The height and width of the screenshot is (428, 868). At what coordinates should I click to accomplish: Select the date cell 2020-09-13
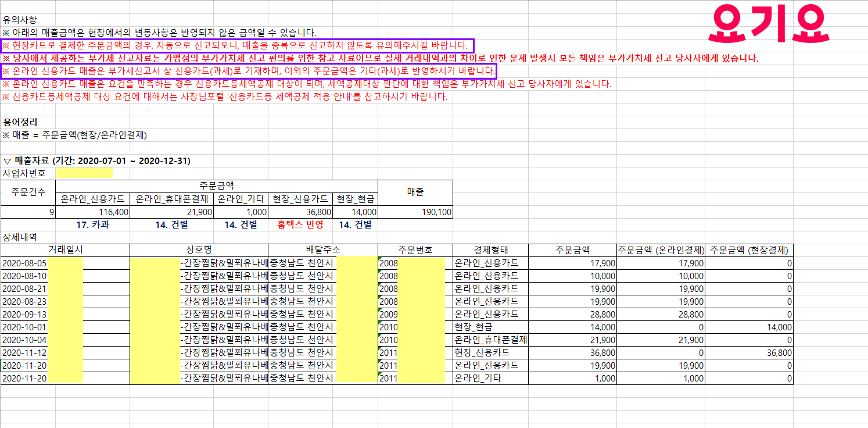pos(65,314)
